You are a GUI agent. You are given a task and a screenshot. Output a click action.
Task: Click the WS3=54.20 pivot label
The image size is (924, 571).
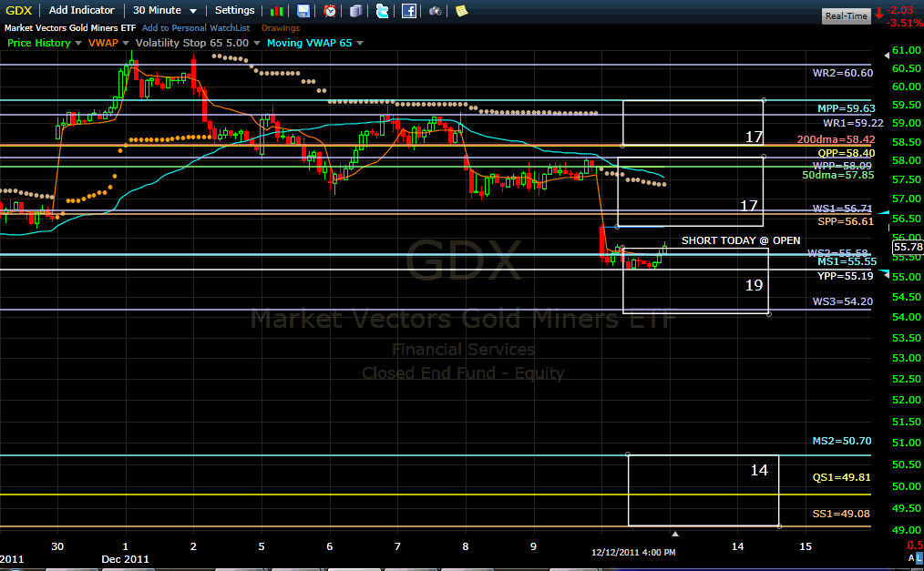click(x=843, y=301)
